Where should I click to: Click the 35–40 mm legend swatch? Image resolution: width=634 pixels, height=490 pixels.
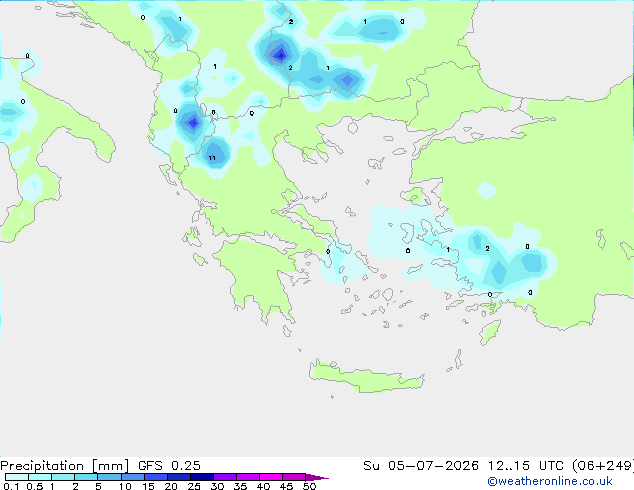248,477
